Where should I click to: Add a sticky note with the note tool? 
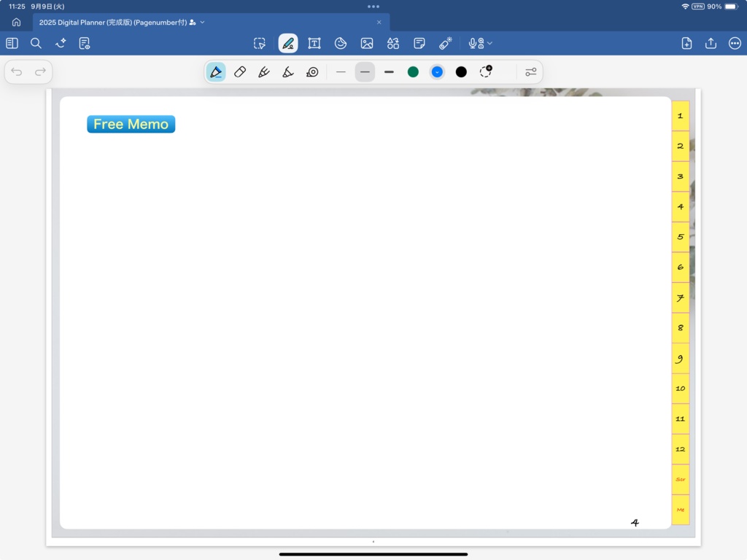click(x=419, y=43)
